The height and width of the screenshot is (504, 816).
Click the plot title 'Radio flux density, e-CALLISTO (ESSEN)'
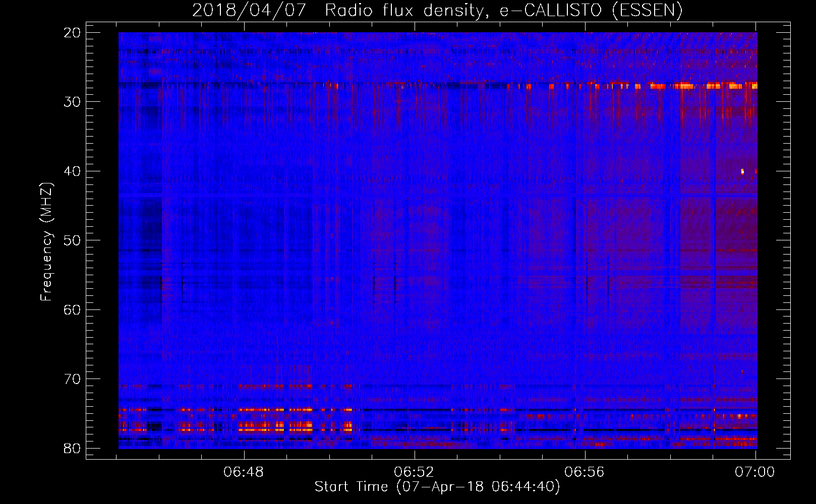503,10
